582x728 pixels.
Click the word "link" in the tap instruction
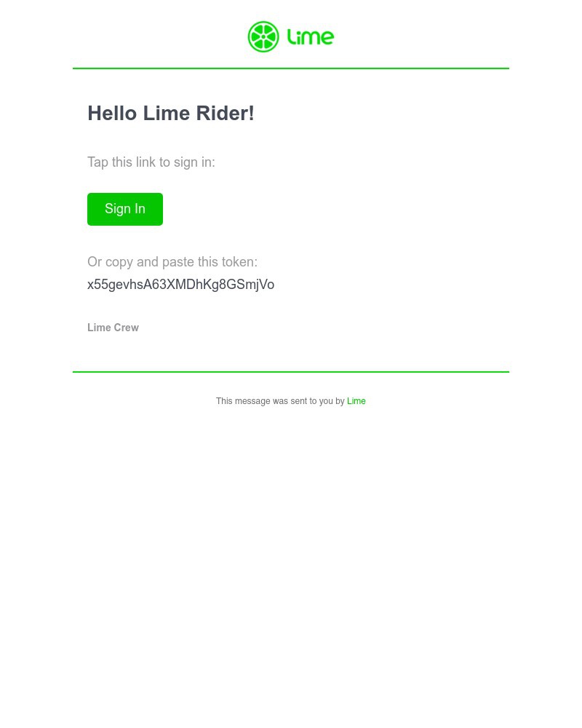[145, 162]
